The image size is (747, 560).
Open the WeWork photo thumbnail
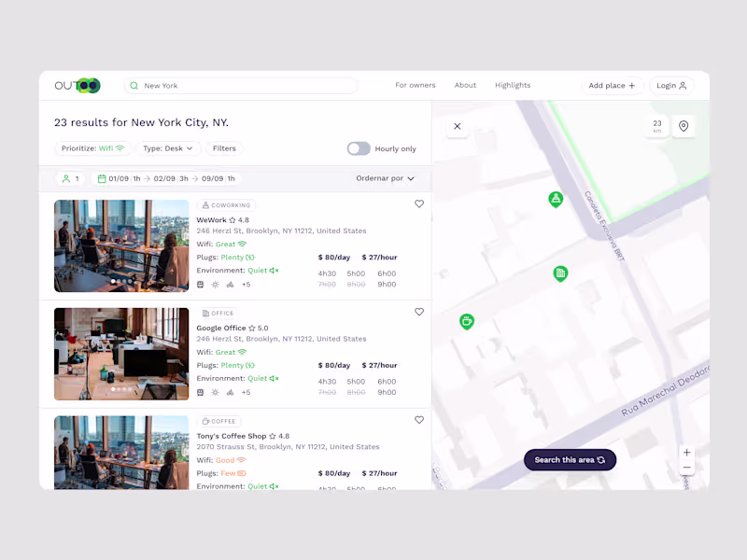(121, 245)
